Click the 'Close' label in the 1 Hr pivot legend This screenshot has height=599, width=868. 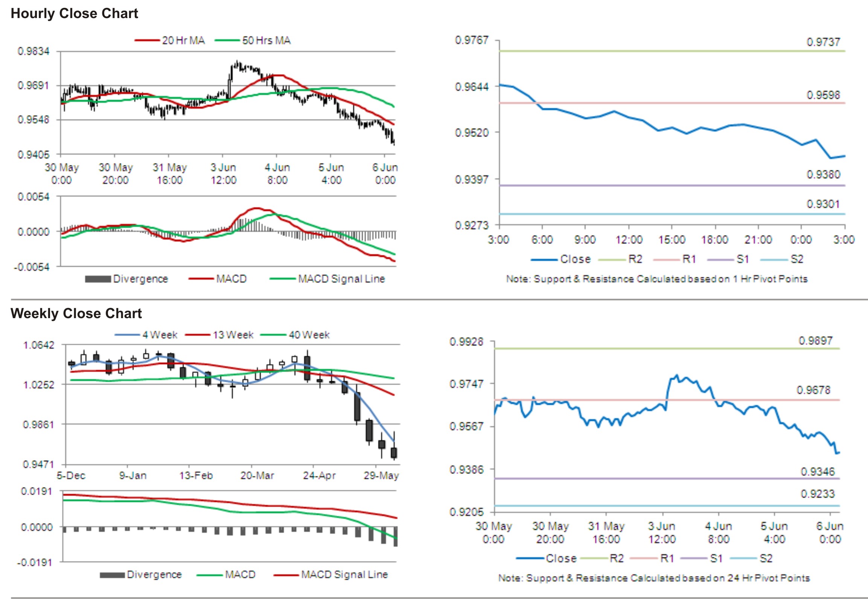(575, 259)
